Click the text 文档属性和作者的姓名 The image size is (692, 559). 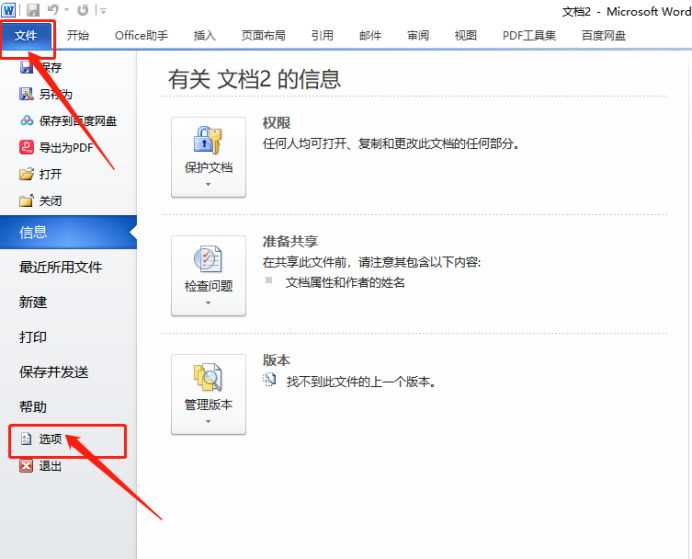pos(345,282)
